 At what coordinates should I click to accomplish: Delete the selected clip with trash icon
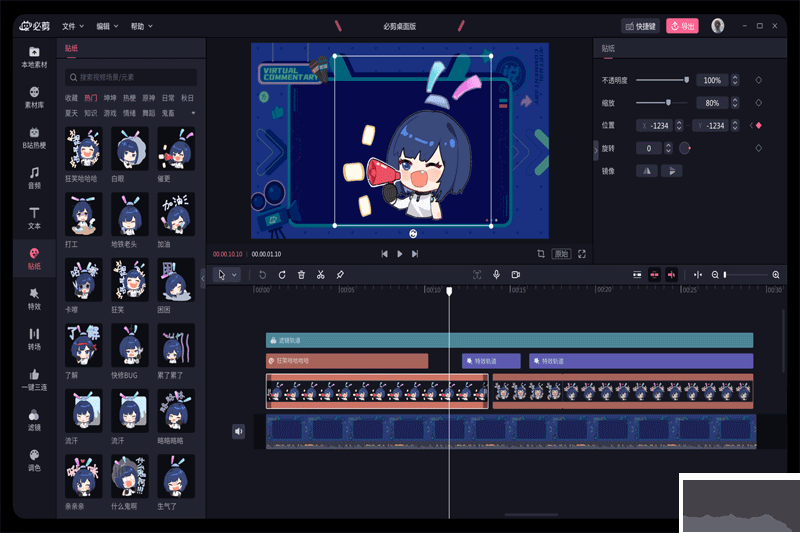tap(301, 275)
